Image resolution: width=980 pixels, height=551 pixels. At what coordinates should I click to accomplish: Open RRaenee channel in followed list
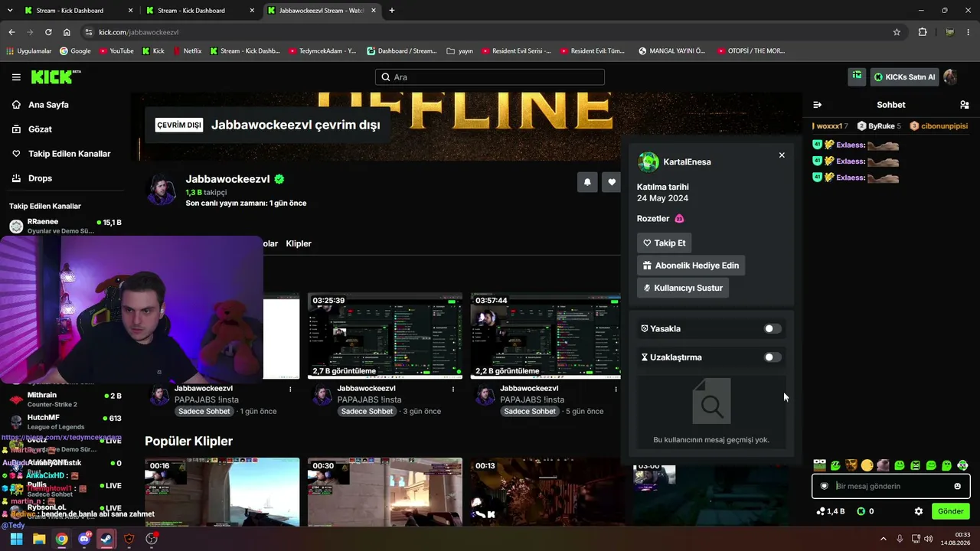[65, 226]
